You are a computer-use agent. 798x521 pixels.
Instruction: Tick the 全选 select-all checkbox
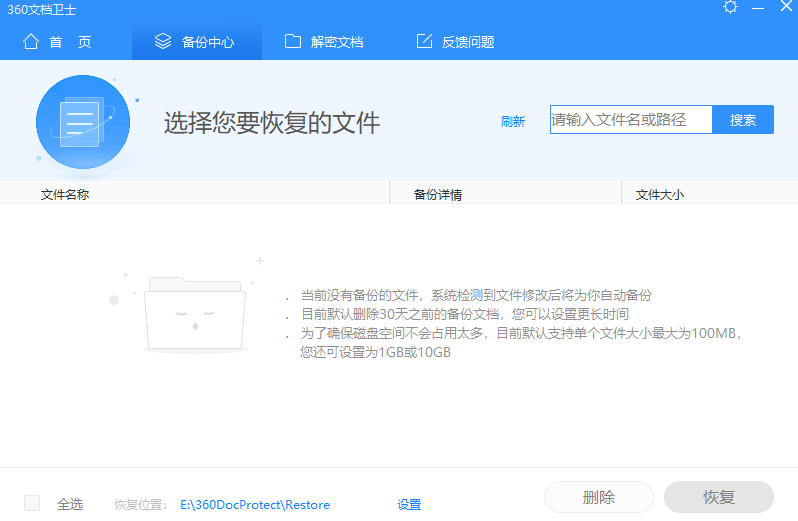[32, 503]
